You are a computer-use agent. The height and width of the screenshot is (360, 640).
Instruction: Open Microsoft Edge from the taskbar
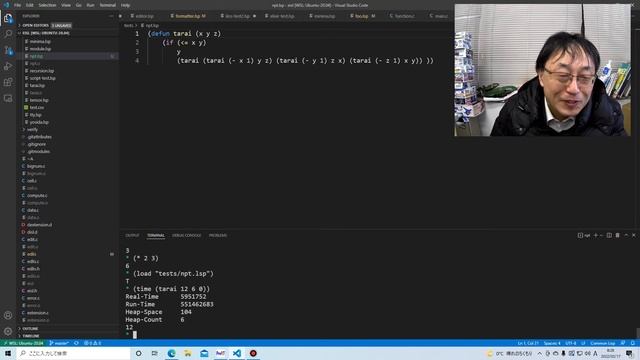(171, 353)
